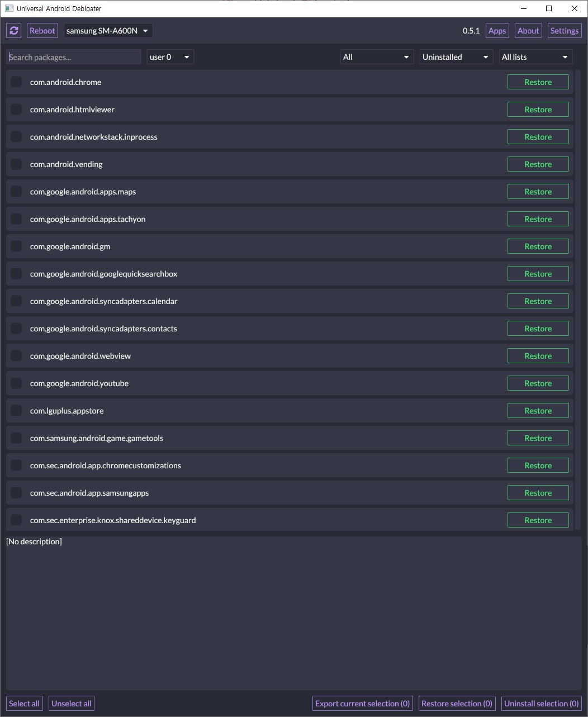Open the user 0 dropdown

click(x=170, y=57)
